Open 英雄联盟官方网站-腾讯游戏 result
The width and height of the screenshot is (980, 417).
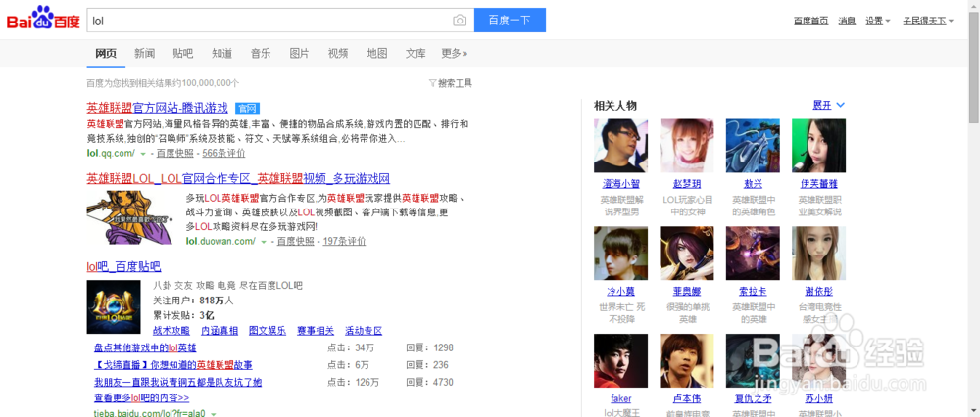(157, 108)
